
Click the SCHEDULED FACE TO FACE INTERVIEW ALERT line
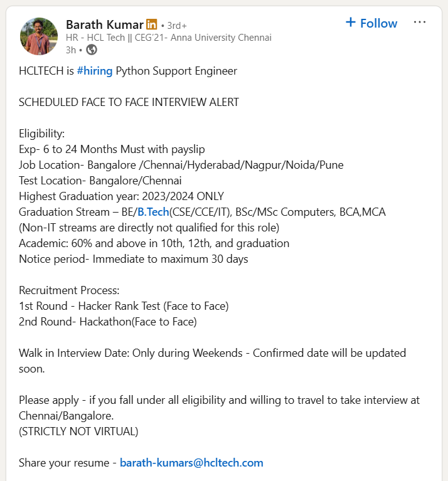click(x=129, y=102)
